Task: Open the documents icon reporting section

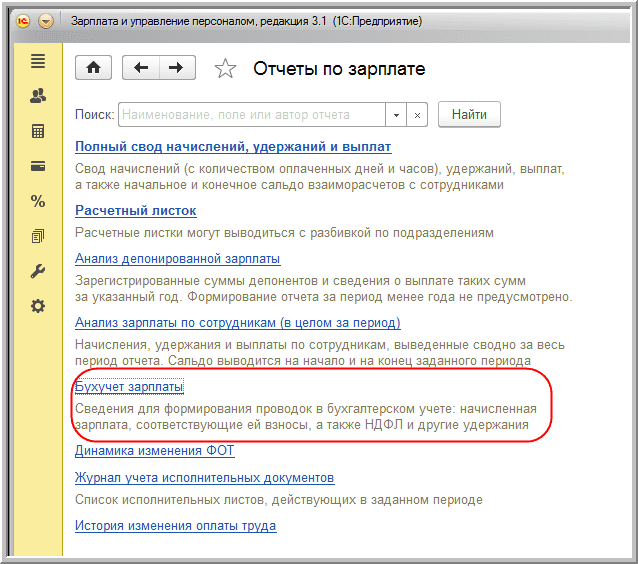Action: [x=38, y=236]
